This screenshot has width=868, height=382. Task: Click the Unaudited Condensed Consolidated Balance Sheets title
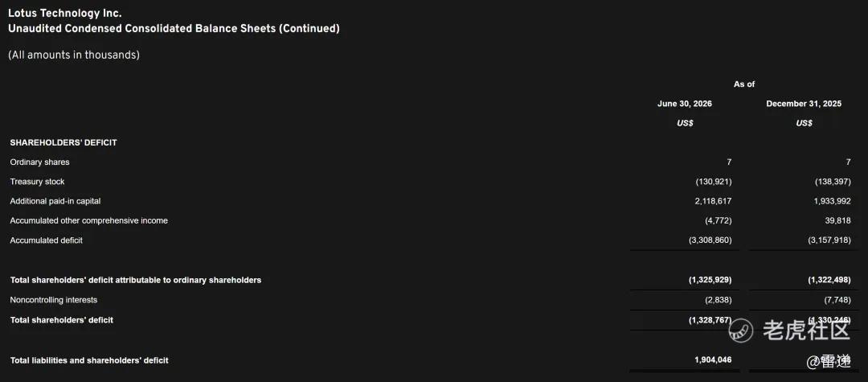coord(174,29)
